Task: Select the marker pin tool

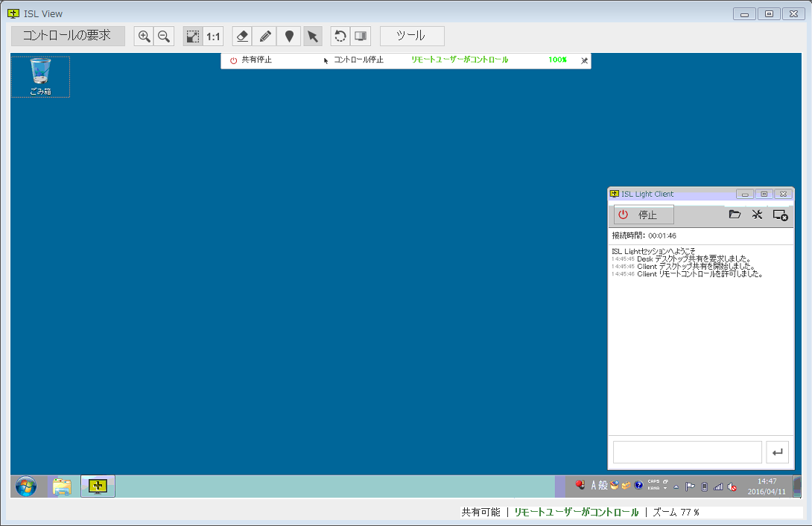Action: [289, 36]
